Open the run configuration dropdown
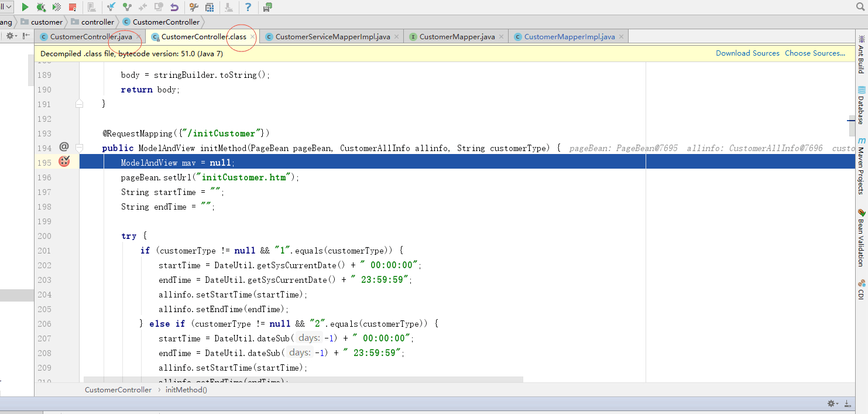This screenshot has width=868, height=414. pos(6,7)
